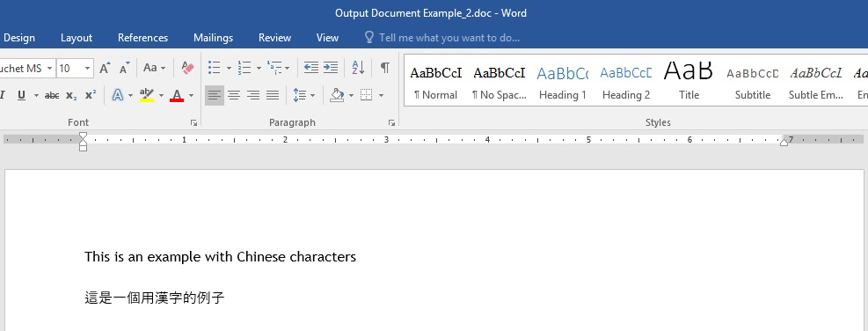
Task: Click the Increase Font Size icon
Action: coord(105,68)
